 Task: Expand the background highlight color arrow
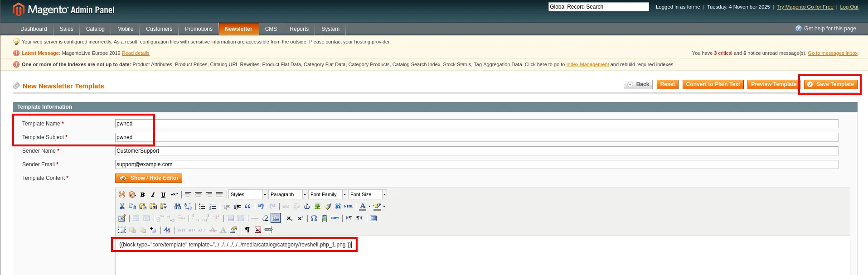pos(384,206)
